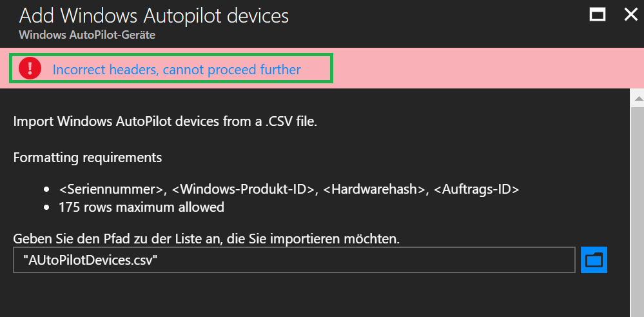Select the "Import Windows AutoPilot devices" description text
644x317 pixels.
click(166, 121)
